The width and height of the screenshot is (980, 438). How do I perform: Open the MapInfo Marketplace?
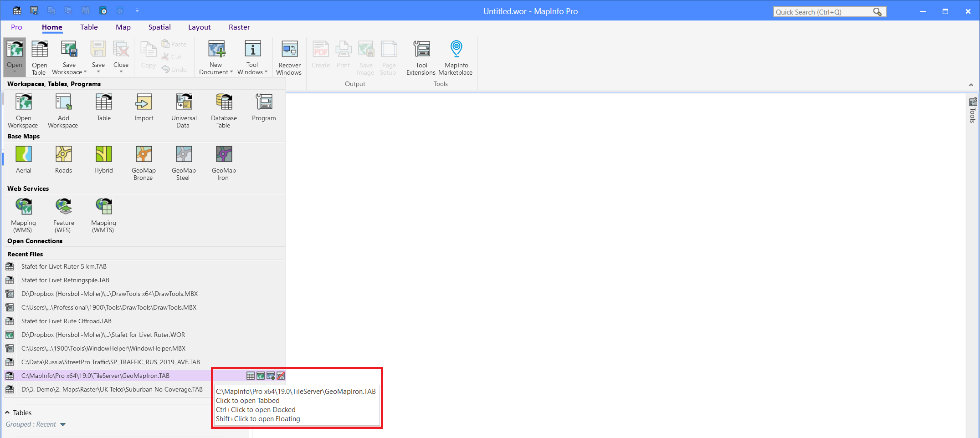click(x=456, y=57)
